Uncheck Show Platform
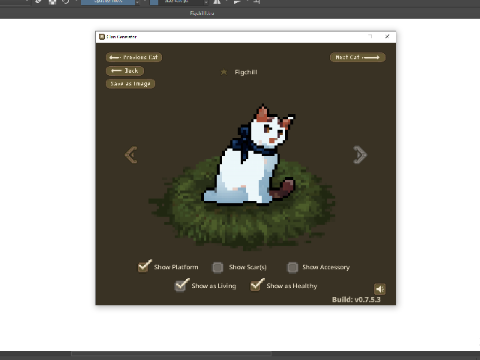Image resolution: width=480 pixels, height=360 pixels. (x=144, y=267)
